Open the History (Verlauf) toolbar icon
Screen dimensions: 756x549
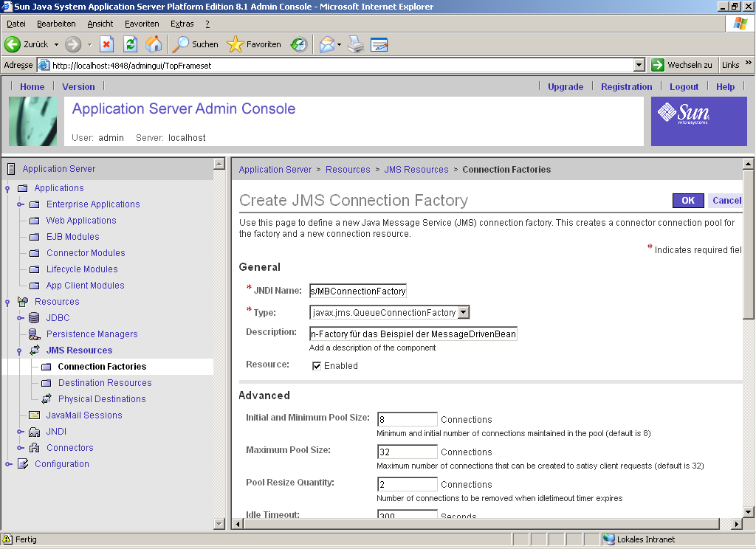point(299,44)
